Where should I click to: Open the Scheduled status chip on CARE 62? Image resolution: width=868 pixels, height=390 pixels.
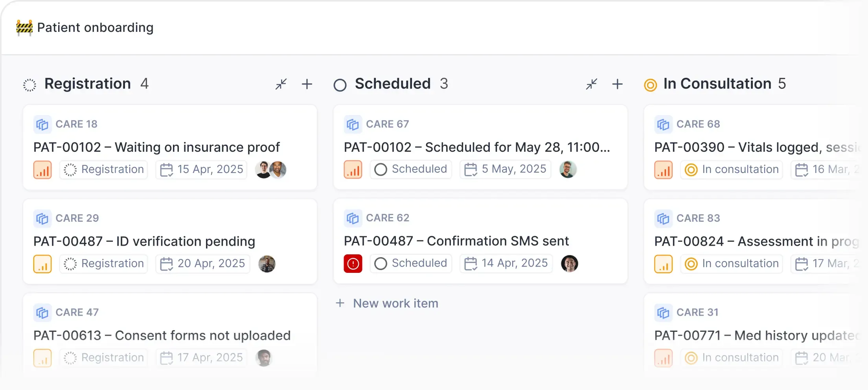click(x=410, y=263)
